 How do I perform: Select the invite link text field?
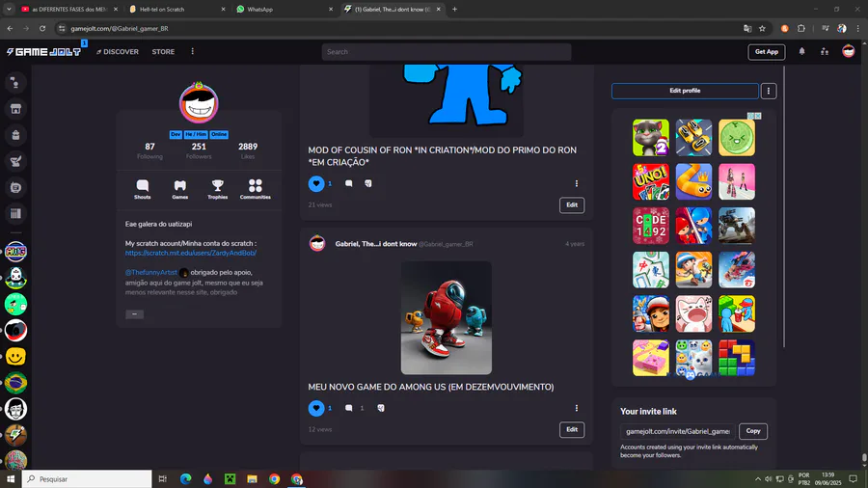(678, 431)
